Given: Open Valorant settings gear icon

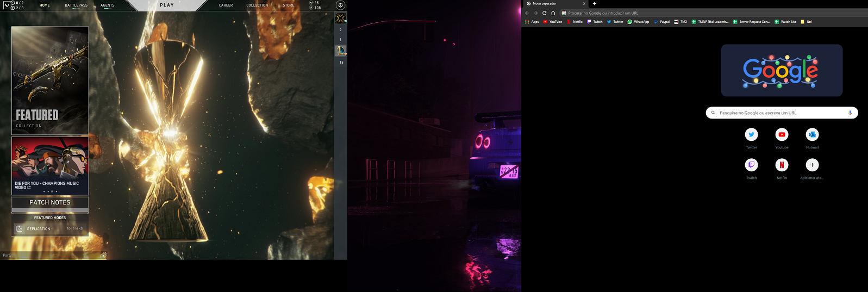Looking at the screenshot, I should pos(340,5).
